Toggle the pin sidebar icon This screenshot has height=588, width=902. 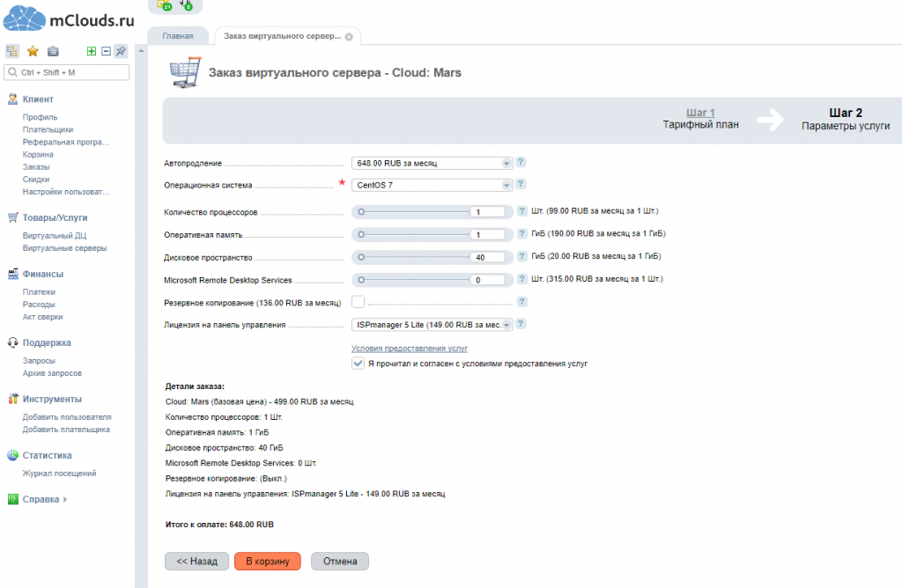click(121, 51)
